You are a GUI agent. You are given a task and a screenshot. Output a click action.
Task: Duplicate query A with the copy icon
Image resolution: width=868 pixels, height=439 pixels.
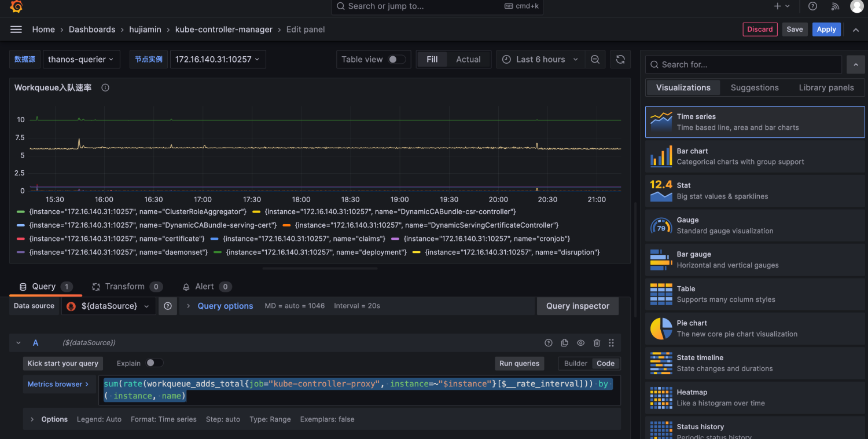click(565, 343)
